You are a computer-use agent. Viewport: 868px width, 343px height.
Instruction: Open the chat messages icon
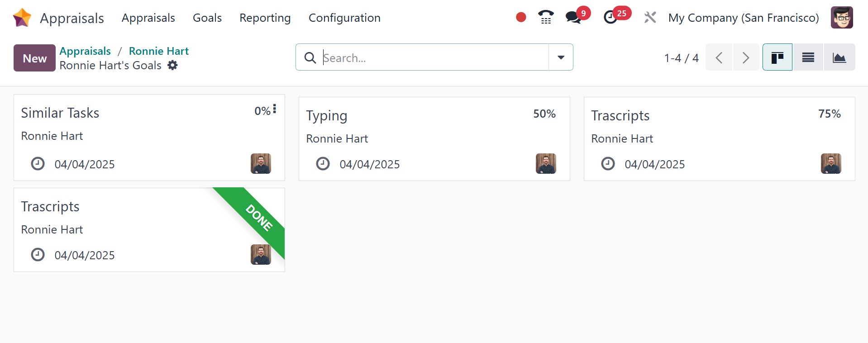[x=573, y=18]
